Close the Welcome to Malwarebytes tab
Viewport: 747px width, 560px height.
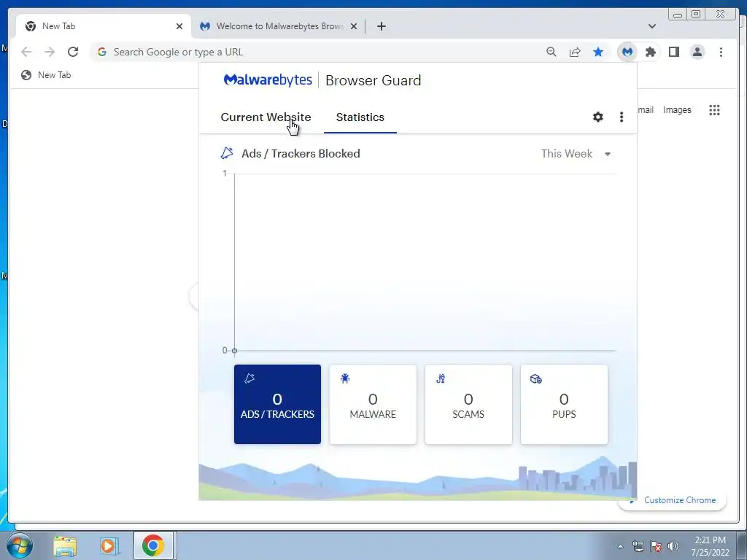[354, 26]
